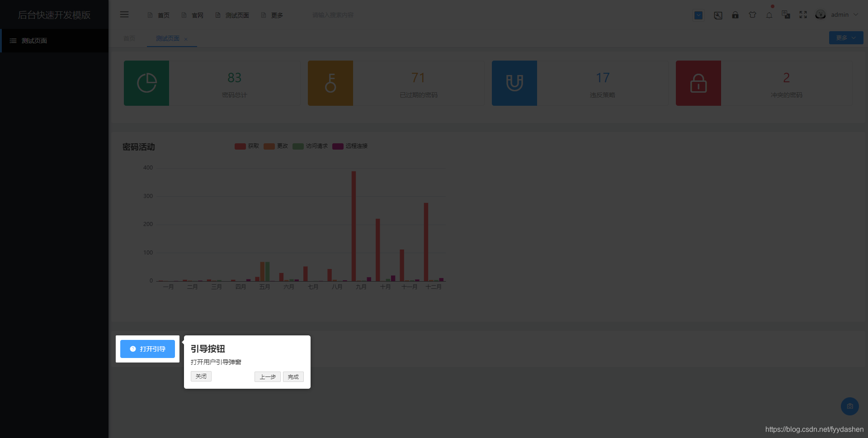Click the 引导按钮 popup heading
This screenshot has height=438, width=868.
point(208,349)
